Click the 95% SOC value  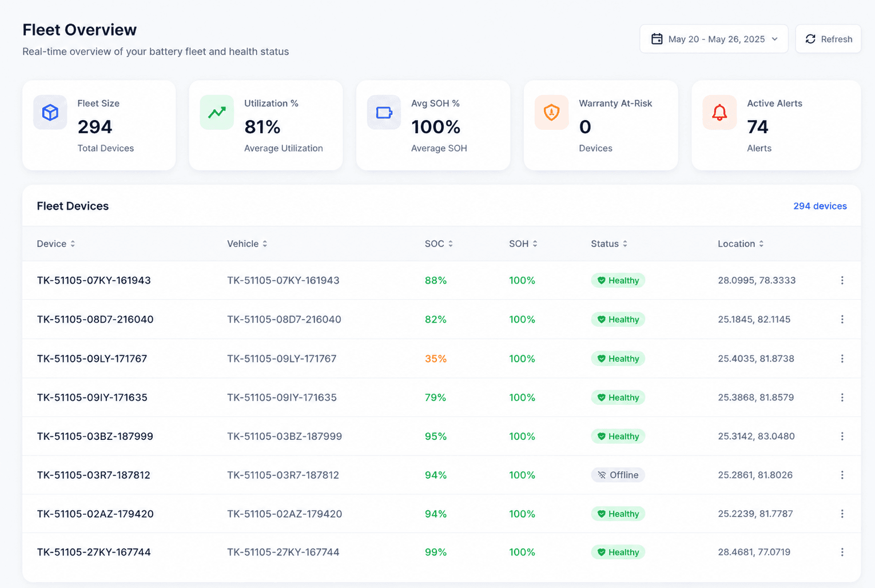[436, 436]
